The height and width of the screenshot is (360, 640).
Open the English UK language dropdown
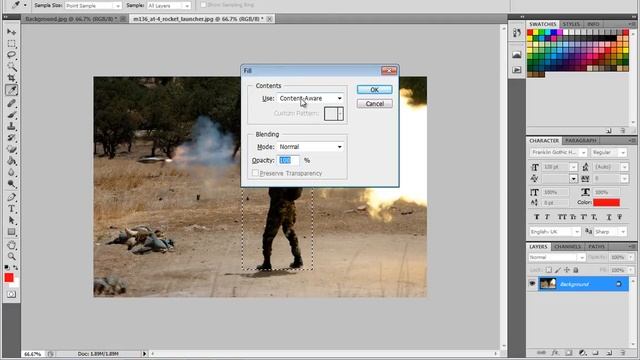(x=555, y=231)
